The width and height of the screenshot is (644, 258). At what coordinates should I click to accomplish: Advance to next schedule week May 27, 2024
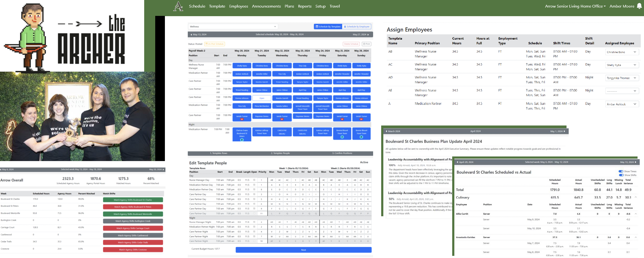click(x=361, y=34)
